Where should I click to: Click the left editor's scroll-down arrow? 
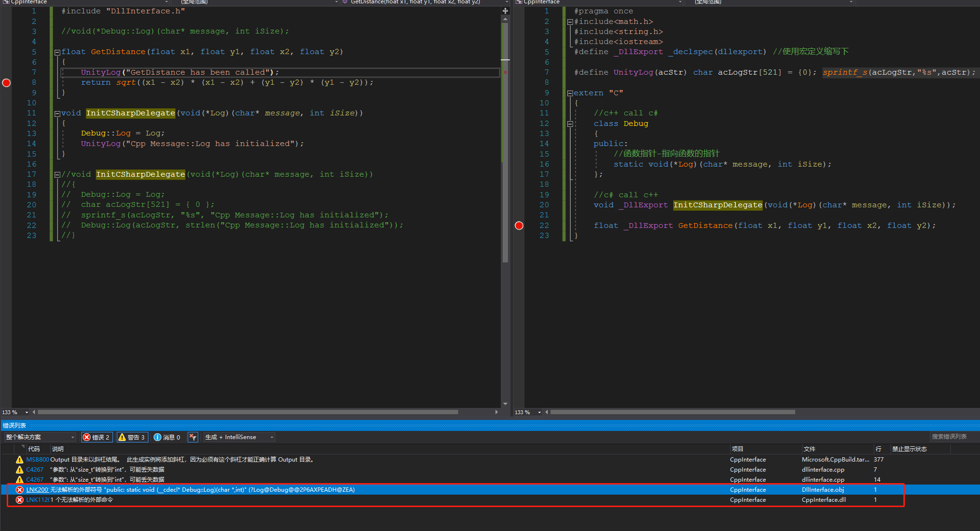(505, 404)
